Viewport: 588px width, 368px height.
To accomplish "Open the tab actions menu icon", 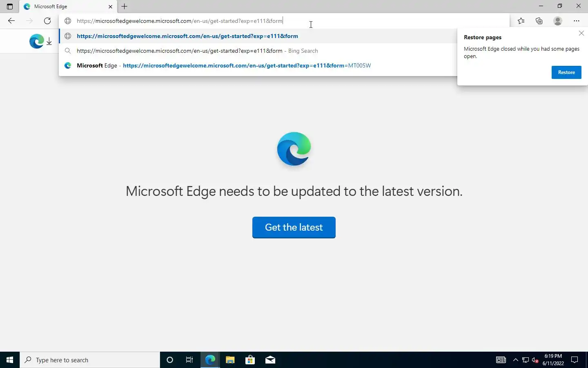I will pos(10,7).
